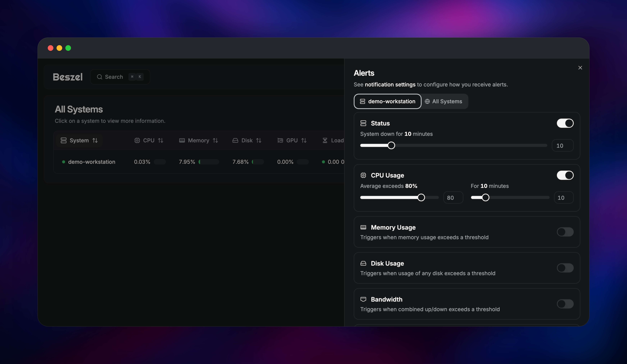Focus the CPU threshold input showing 80
Screen dimensions: 627x364
click(453, 197)
